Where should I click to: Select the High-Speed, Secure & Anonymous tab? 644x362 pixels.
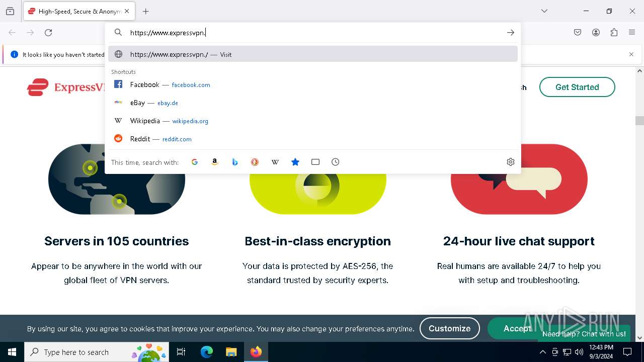click(79, 11)
